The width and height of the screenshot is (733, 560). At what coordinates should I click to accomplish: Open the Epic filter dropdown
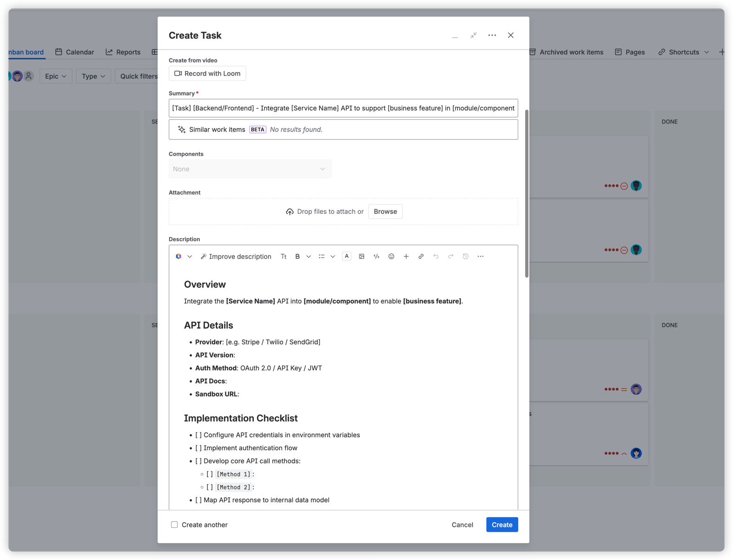click(56, 76)
